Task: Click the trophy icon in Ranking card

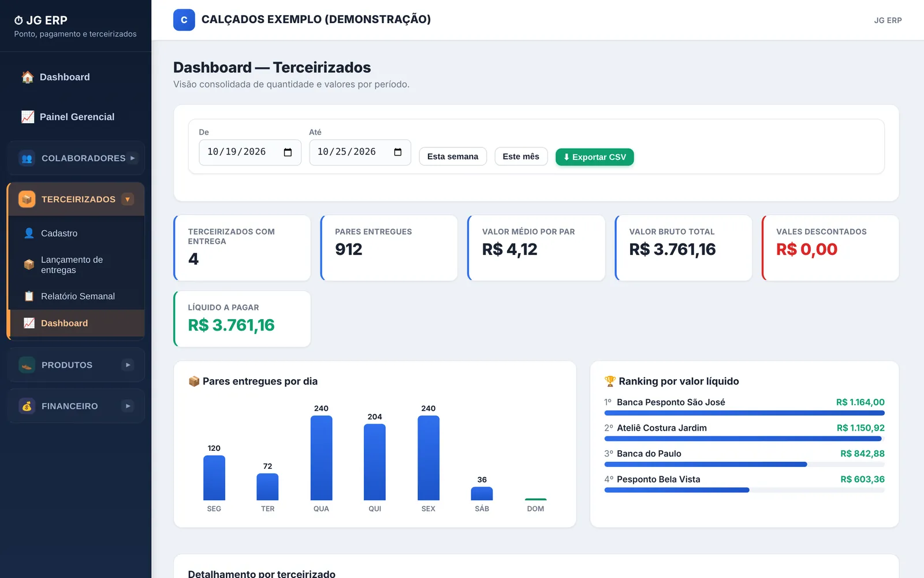Action: [610, 381]
